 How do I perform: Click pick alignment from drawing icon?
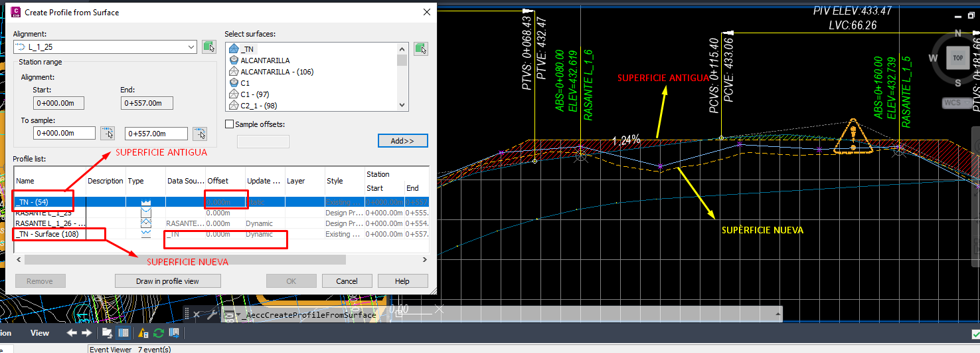[209, 47]
